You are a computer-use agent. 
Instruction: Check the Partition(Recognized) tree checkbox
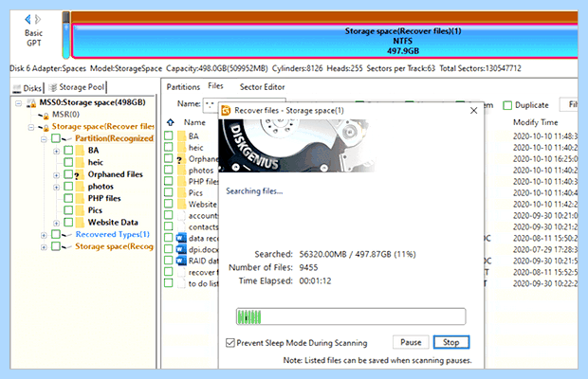click(56, 138)
